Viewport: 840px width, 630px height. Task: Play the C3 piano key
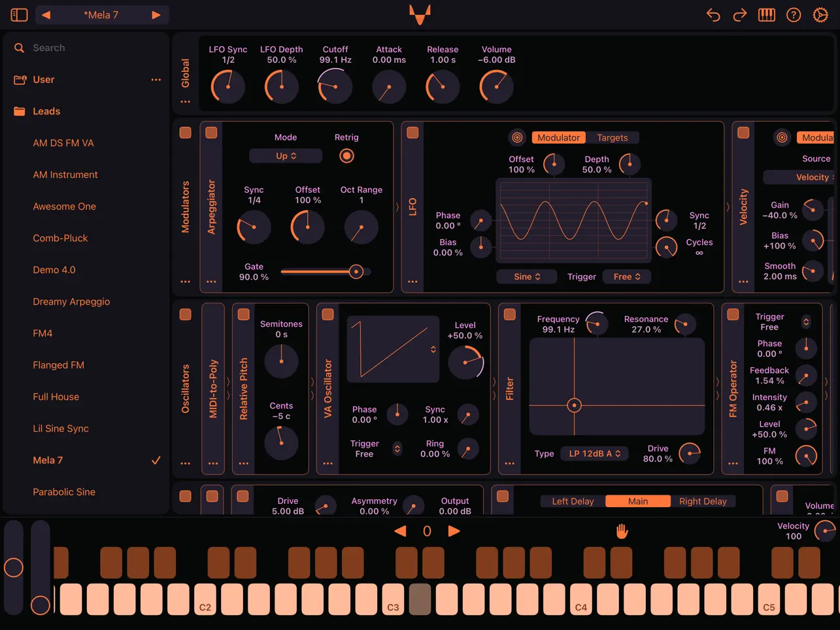click(x=393, y=599)
